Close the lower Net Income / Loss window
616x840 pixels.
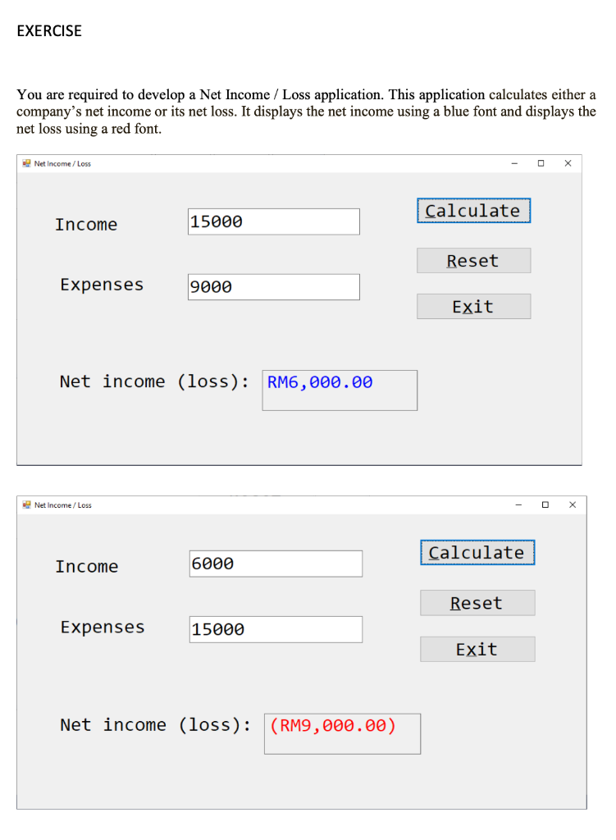click(573, 504)
